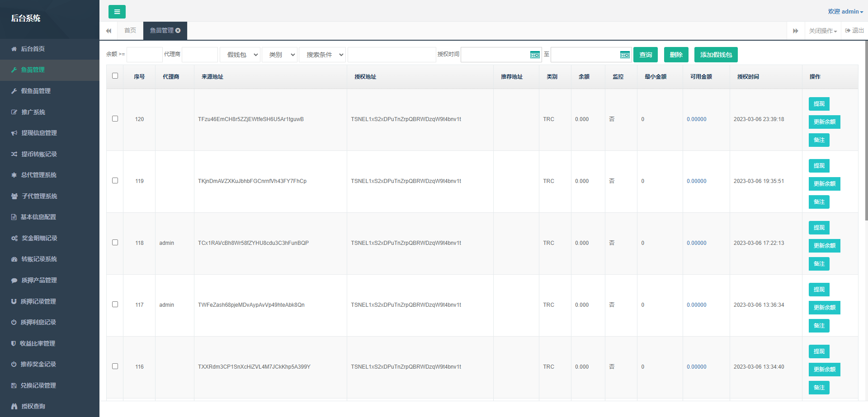Tick the select-all checkbox in table header

pos(115,76)
